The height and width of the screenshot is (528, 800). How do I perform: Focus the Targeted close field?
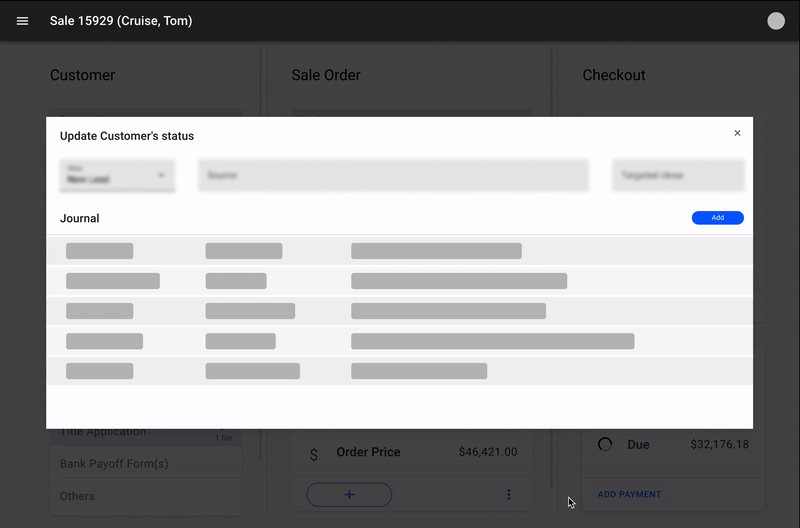[x=678, y=175]
